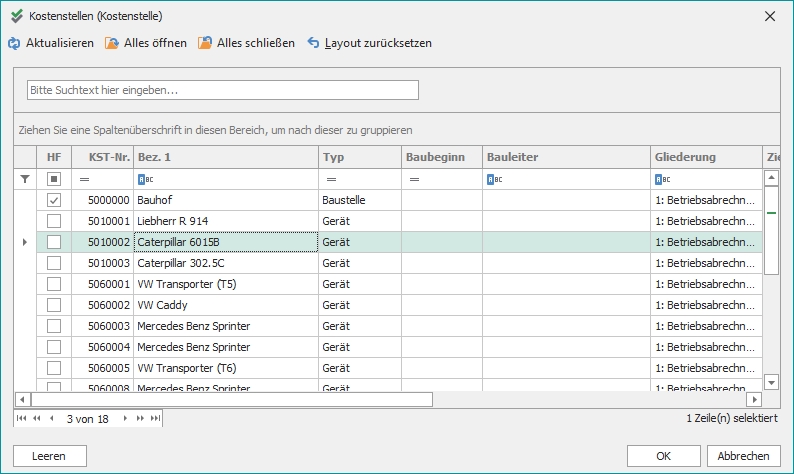Open the filter operator for Typ column
The image size is (794, 474).
330,179
